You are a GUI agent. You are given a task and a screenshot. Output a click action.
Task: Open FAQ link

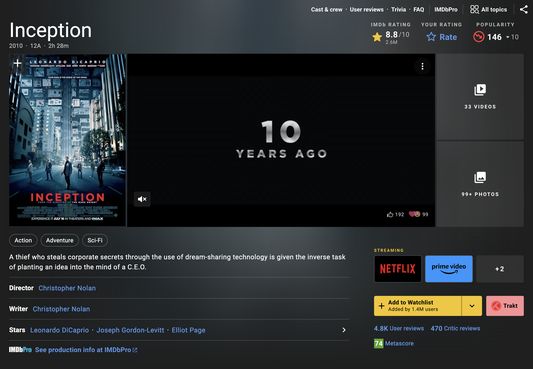[x=418, y=10]
